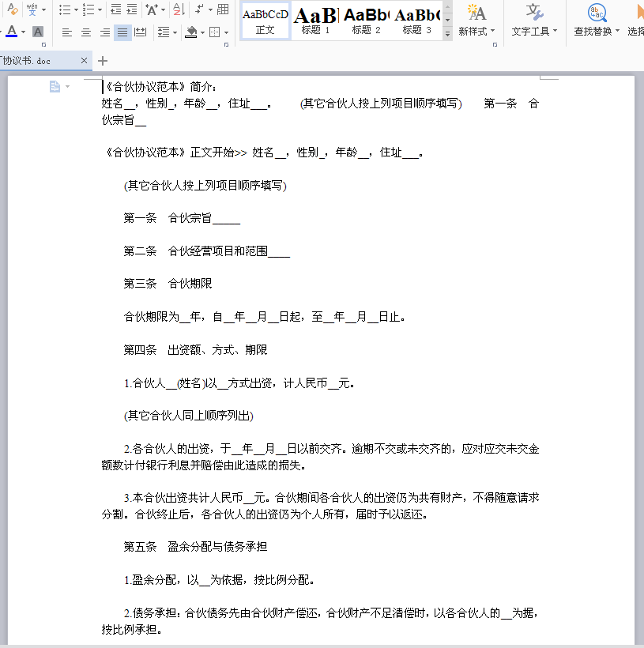Open paragraph marks dropdown arrow

(x=210, y=10)
